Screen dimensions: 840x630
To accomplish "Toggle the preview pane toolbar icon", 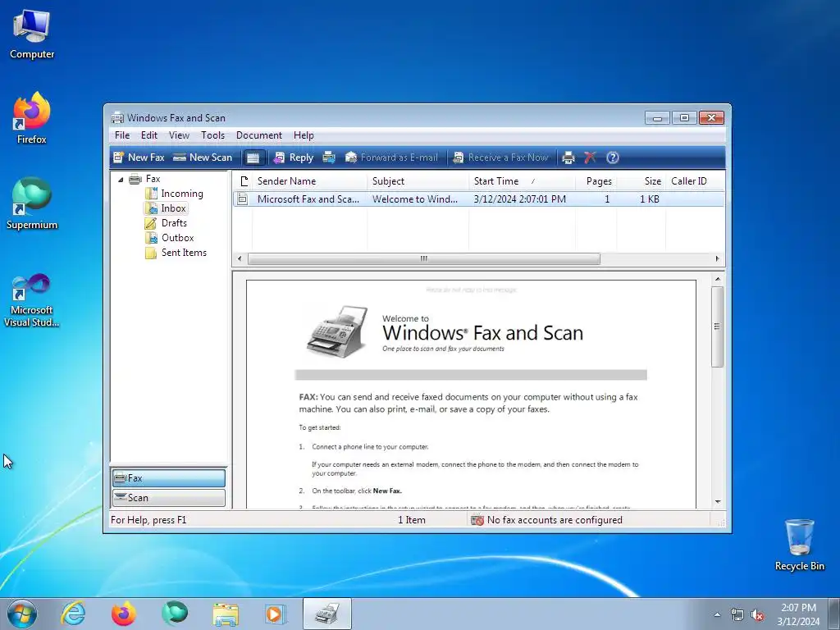I will (x=253, y=157).
